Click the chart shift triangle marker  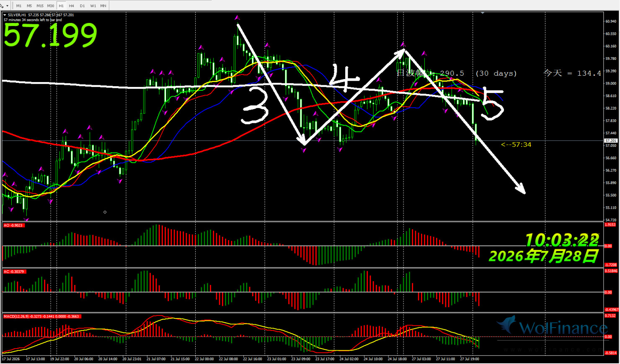pyautogui.click(x=483, y=13)
